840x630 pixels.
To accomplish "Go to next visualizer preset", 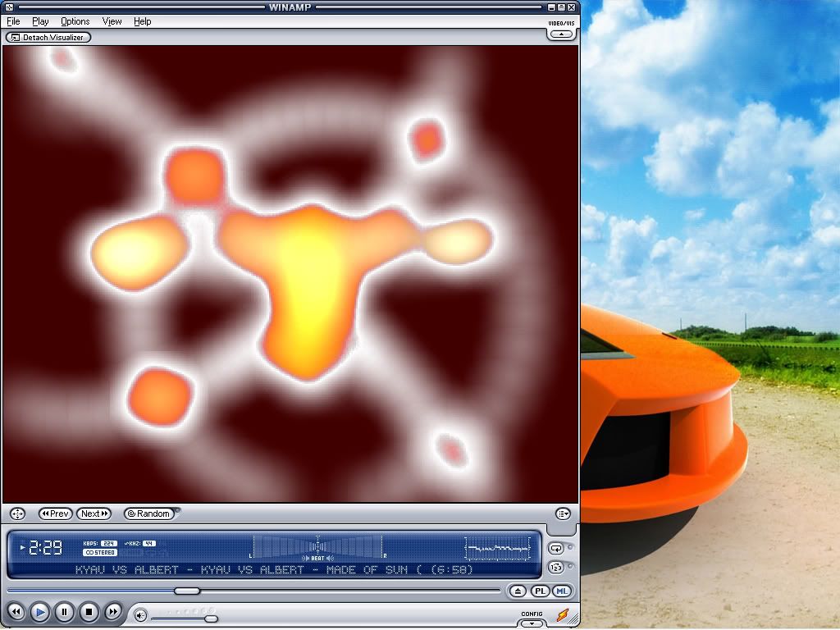I will tap(94, 514).
